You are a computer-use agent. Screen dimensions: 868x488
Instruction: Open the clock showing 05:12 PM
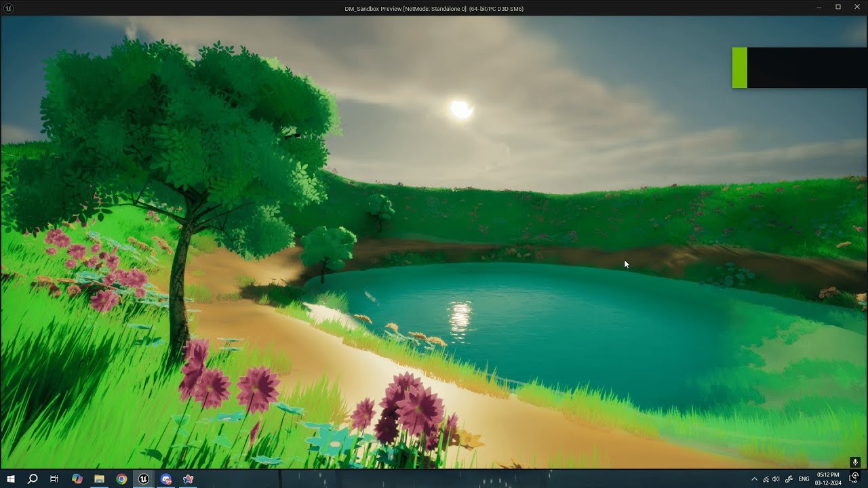(828, 479)
